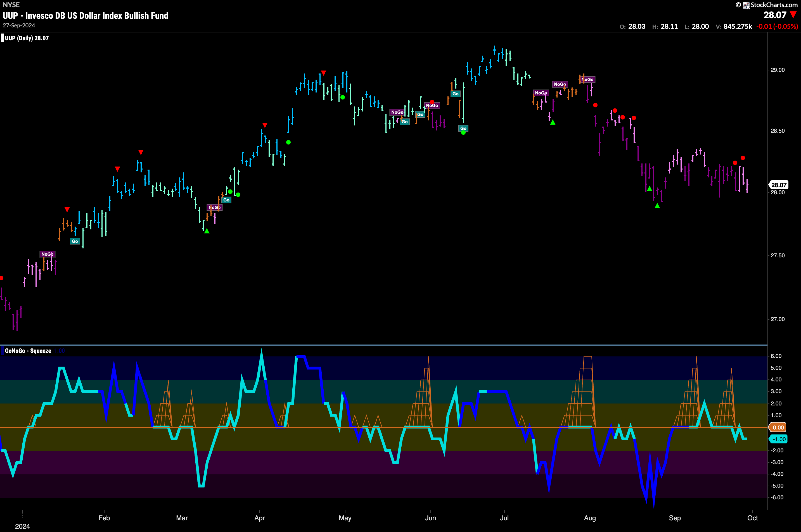Click the NYSE exchange label
Image resolution: width=801 pixels, height=532 pixels.
11,5
